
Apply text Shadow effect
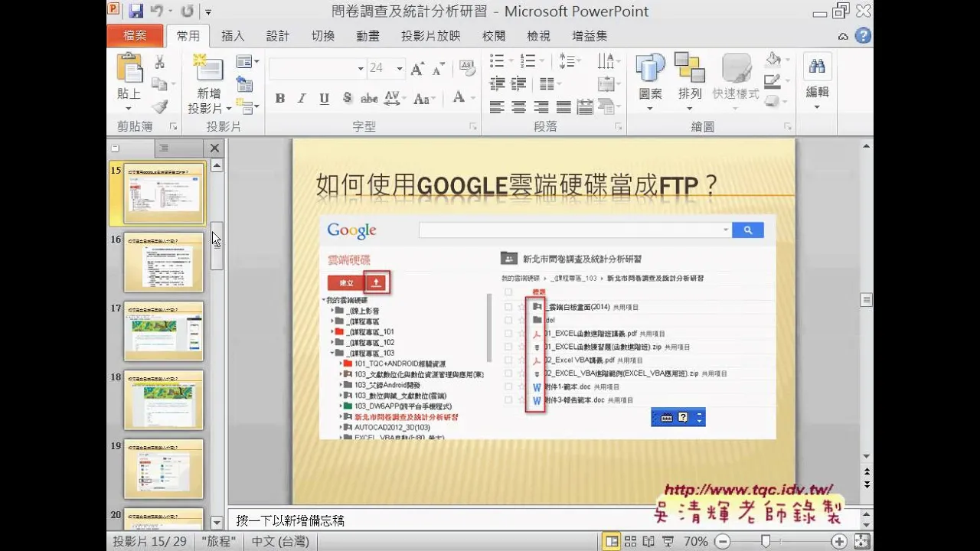coord(347,98)
